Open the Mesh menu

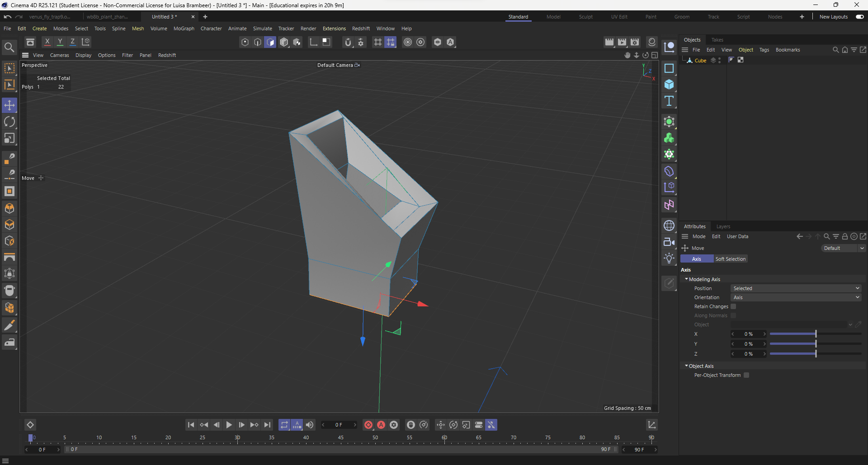coord(138,28)
